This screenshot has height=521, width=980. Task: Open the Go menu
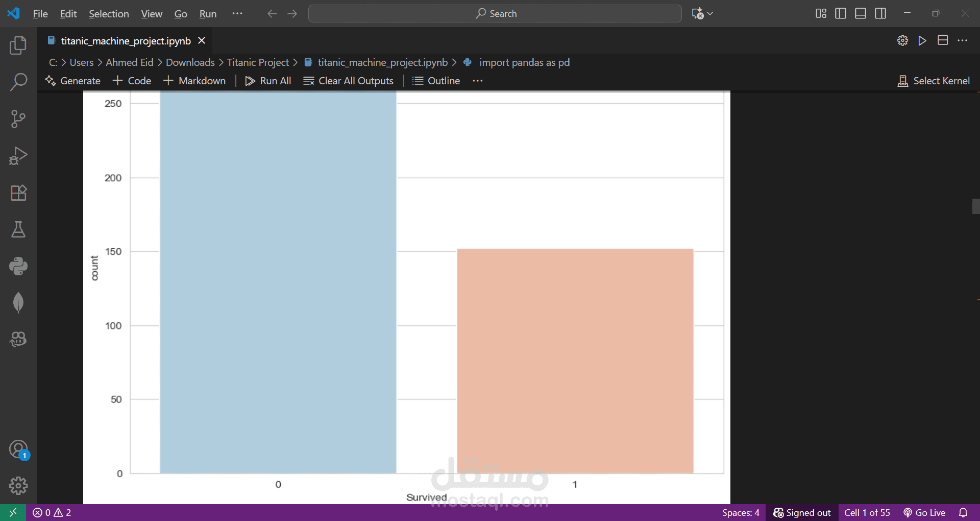pos(181,14)
